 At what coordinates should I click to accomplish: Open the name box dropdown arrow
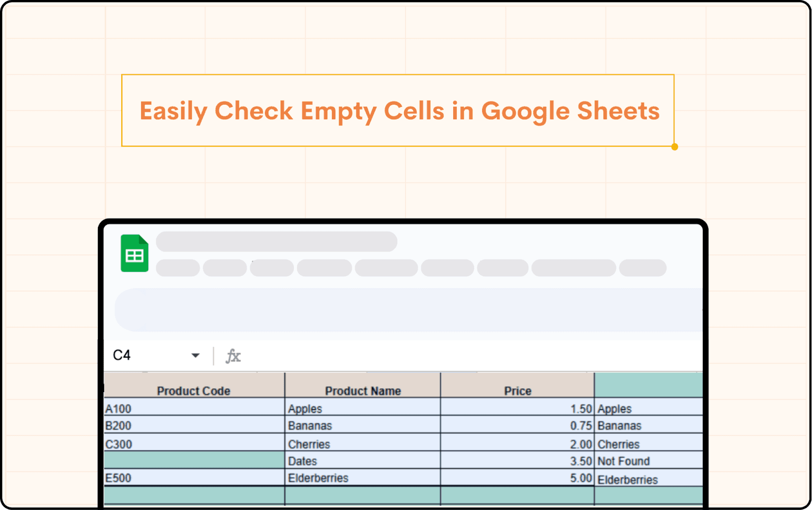(195, 355)
